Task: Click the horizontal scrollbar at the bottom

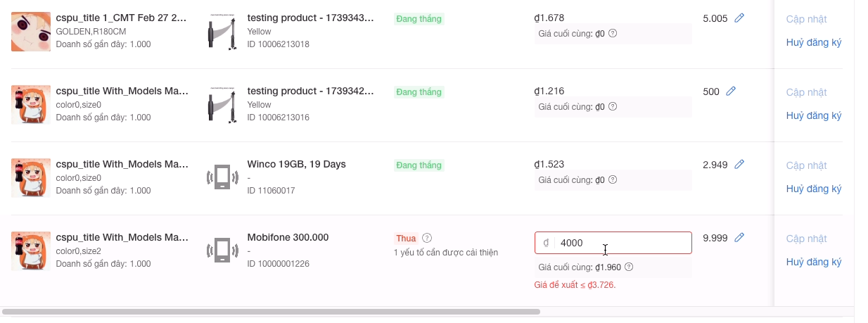Action: click(x=271, y=311)
